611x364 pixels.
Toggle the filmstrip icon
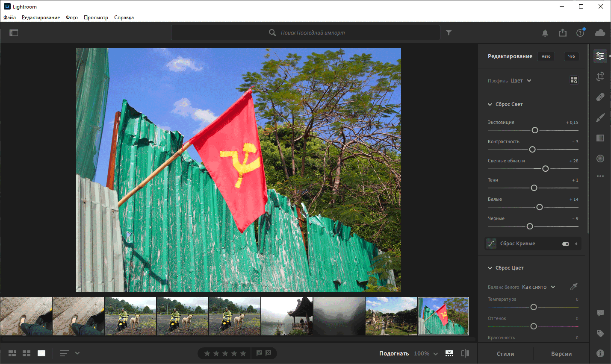coord(449,353)
